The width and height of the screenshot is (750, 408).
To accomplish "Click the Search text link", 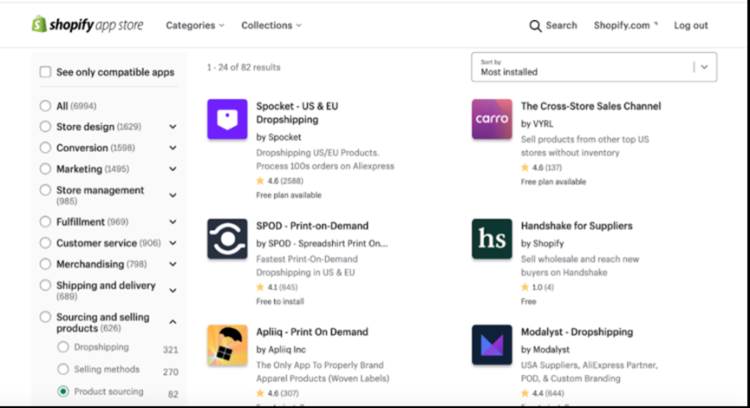I will pos(562,25).
